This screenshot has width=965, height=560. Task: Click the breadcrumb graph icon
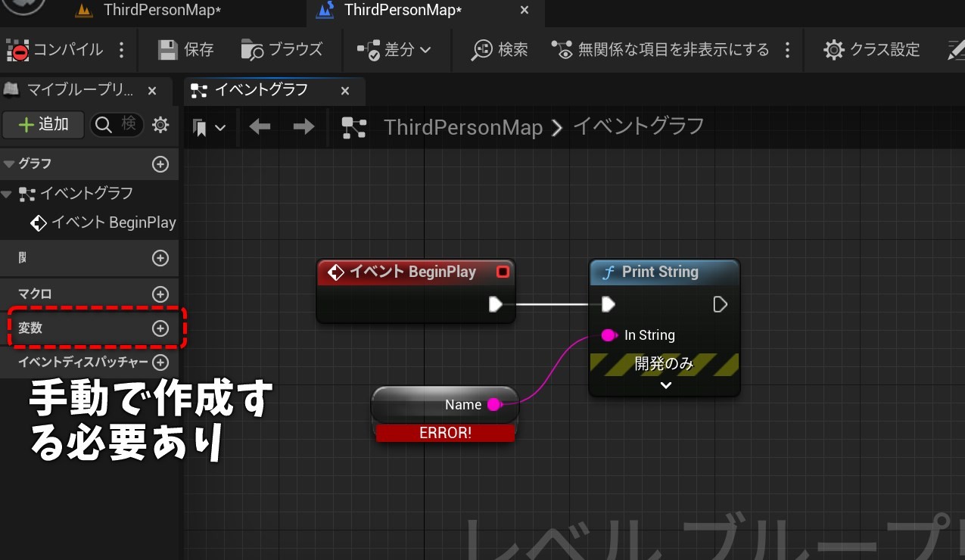tap(354, 127)
